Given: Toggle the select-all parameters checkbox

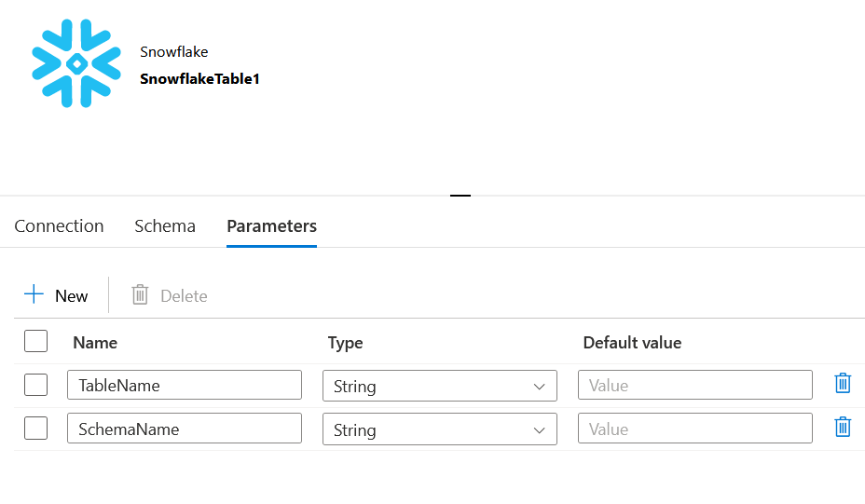Looking at the screenshot, I should pyautogui.click(x=36, y=341).
